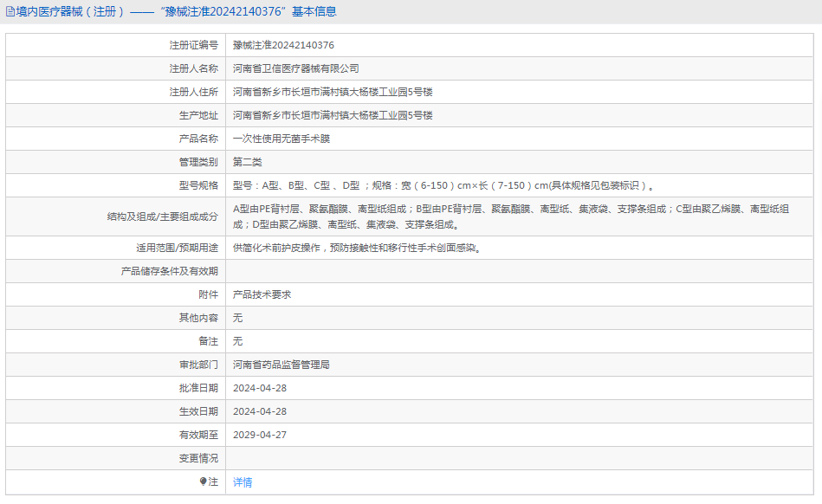Click the 生产地址 label
This screenshot has width=822, height=504.
coord(198,115)
